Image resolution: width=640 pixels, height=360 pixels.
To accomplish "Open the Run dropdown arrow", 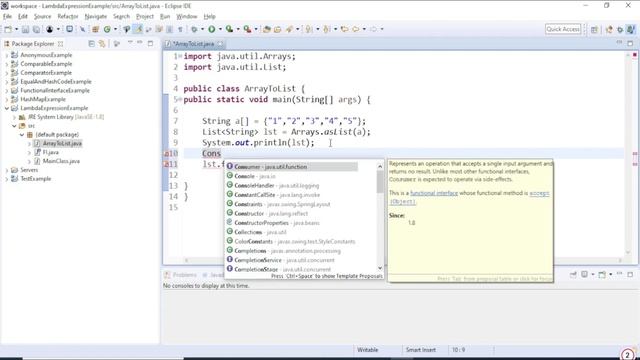I will pyautogui.click(x=220, y=29).
